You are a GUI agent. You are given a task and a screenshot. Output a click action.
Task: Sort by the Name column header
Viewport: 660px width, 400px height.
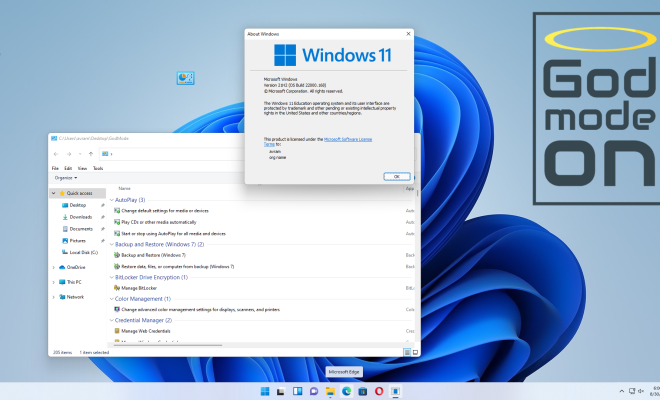pos(125,188)
